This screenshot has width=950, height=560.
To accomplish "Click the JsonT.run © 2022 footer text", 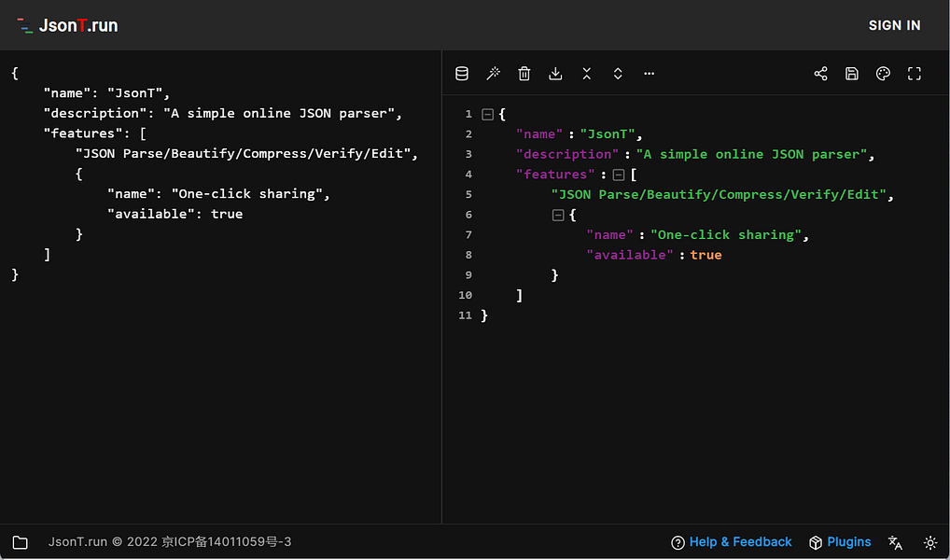I will (103, 542).
